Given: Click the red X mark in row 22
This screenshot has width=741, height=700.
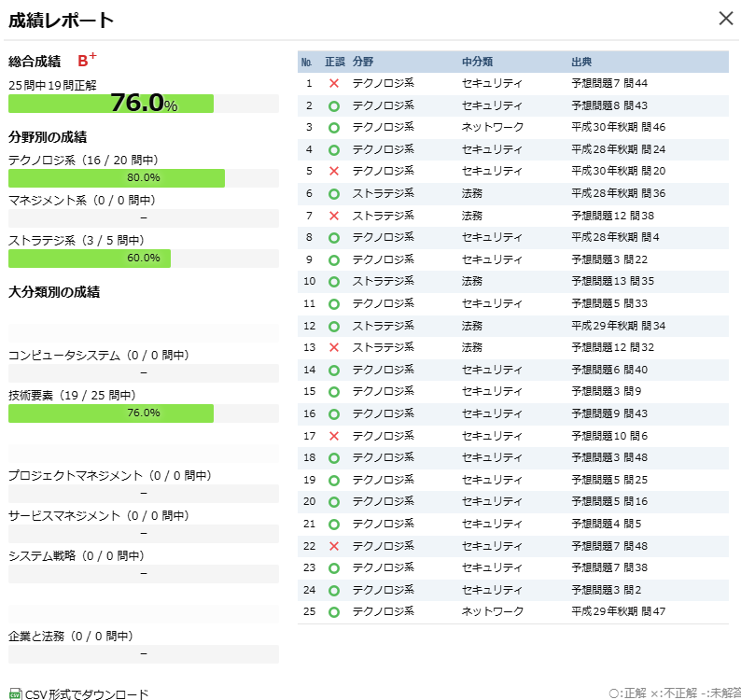Looking at the screenshot, I should [x=334, y=546].
